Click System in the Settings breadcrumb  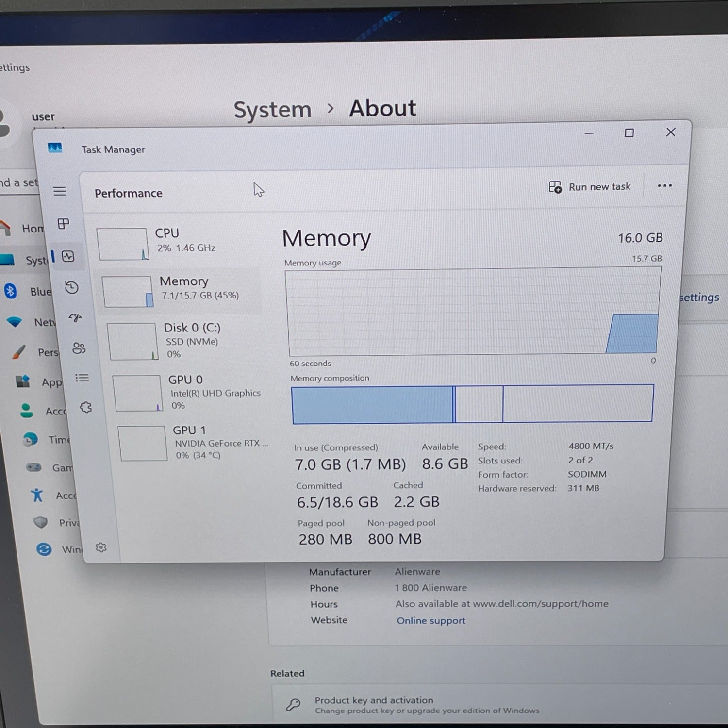pos(272,110)
